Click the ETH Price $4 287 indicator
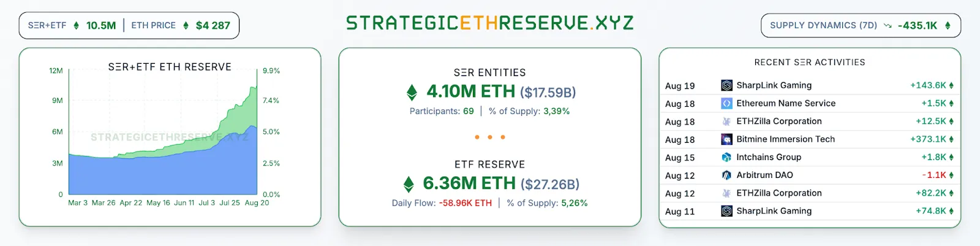Viewport: 980px width, 246px height. (x=213, y=26)
